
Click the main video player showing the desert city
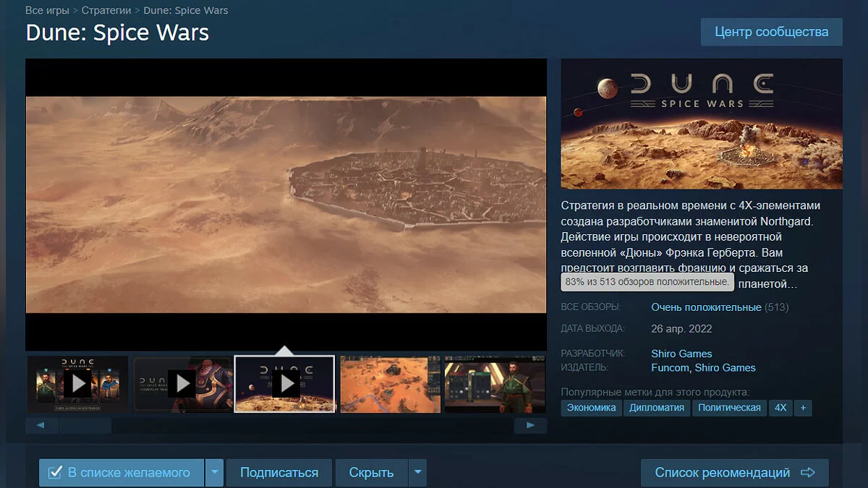pos(286,205)
